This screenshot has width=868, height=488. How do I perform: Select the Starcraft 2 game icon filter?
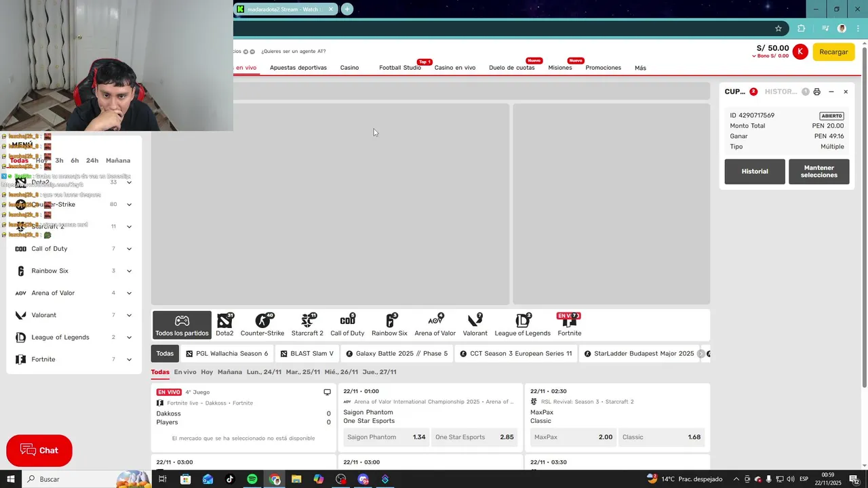pyautogui.click(x=307, y=325)
